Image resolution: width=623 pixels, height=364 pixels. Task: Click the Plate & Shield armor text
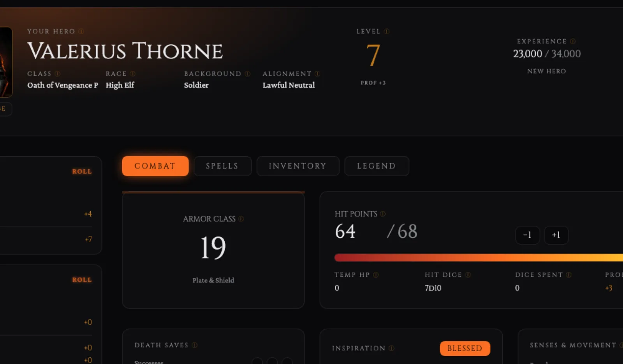[213, 280]
